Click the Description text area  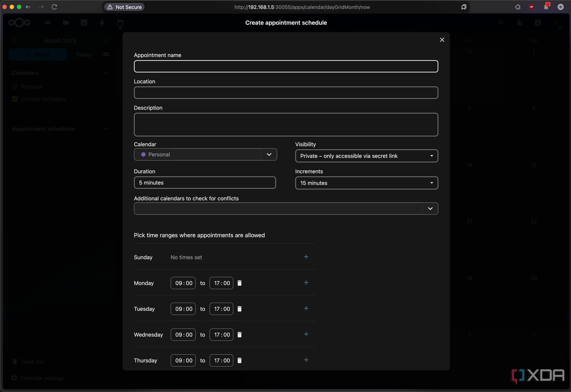tap(286, 125)
